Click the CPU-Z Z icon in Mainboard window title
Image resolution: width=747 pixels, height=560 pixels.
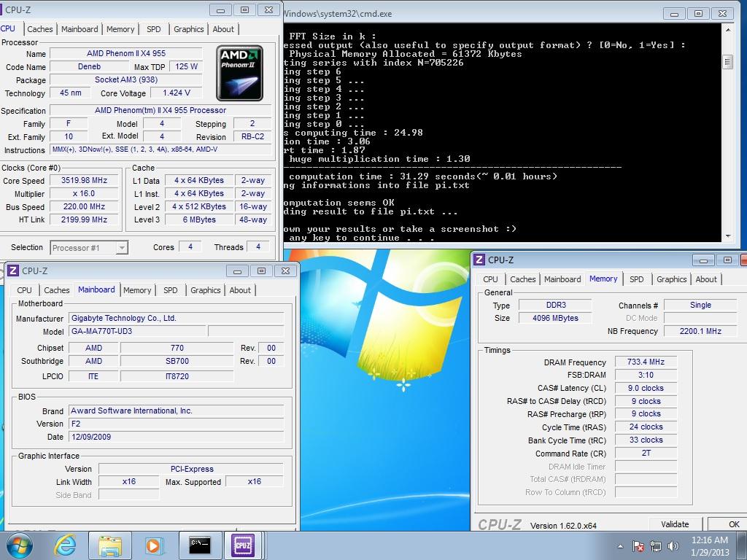(13, 271)
